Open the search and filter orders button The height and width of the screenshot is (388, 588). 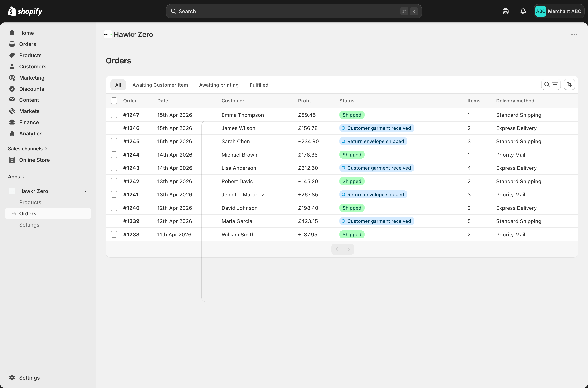(x=551, y=84)
